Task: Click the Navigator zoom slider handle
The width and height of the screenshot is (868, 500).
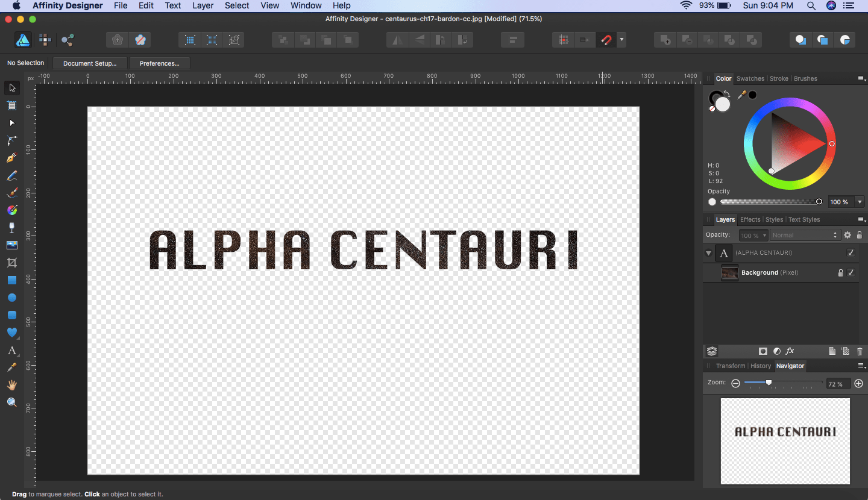Action: (769, 383)
